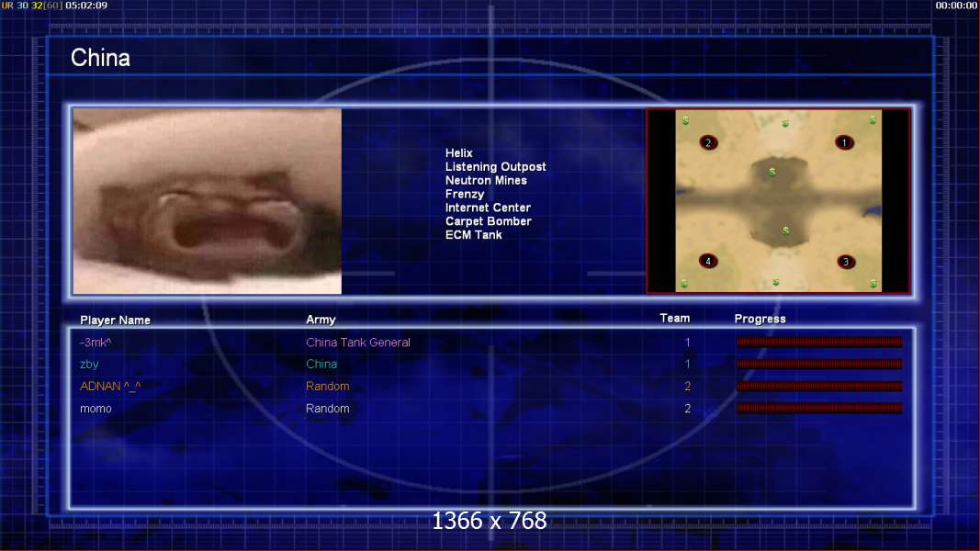Click the top-middle dollar supply icon
This screenshot has height=551, width=980.
pos(785,123)
